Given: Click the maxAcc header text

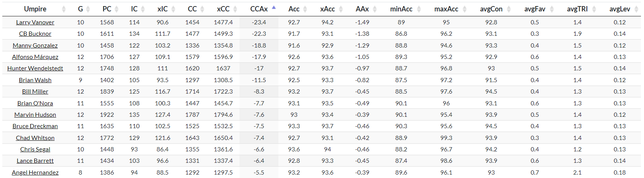Looking at the screenshot, I should pos(446,9).
